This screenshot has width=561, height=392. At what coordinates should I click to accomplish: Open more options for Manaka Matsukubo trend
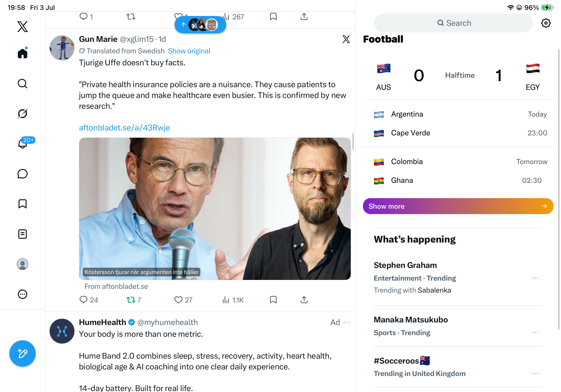[x=535, y=333]
